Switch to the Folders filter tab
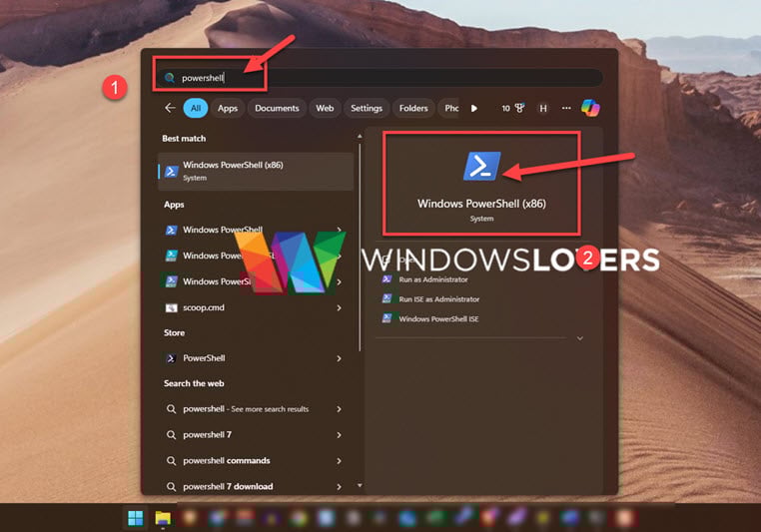Image resolution: width=761 pixels, height=532 pixels. [413, 108]
